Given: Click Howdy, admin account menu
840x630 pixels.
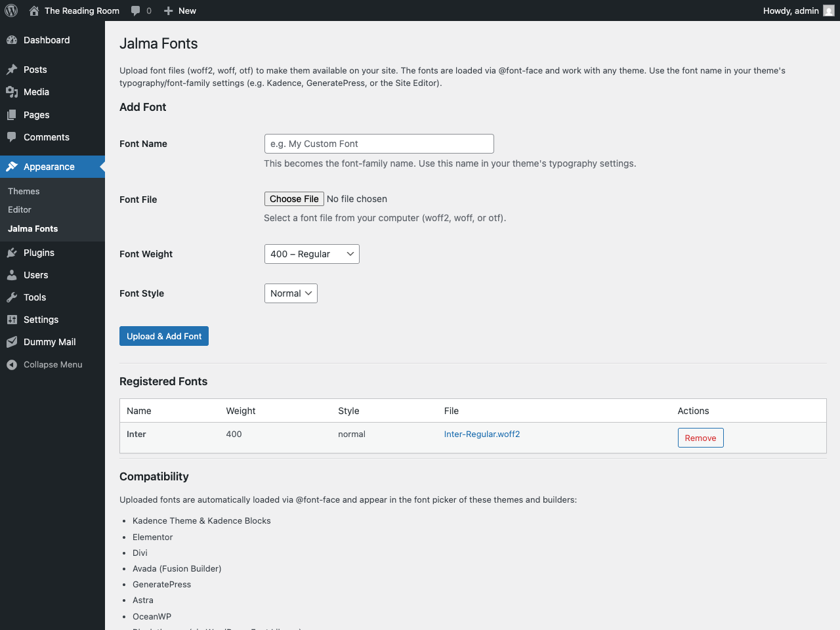Looking at the screenshot, I should (791, 10).
